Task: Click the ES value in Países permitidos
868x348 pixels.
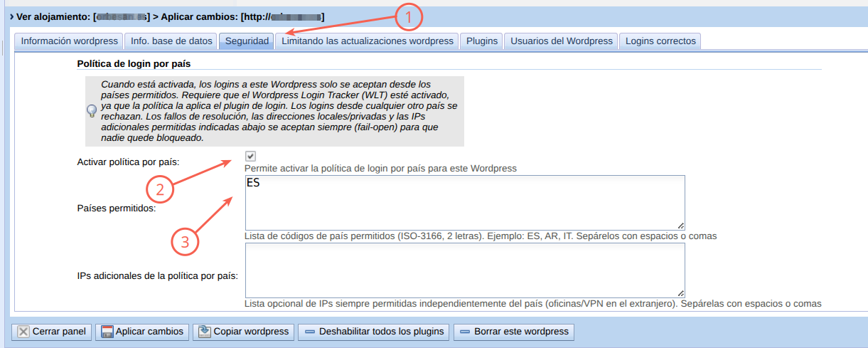Action: coord(253,183)
